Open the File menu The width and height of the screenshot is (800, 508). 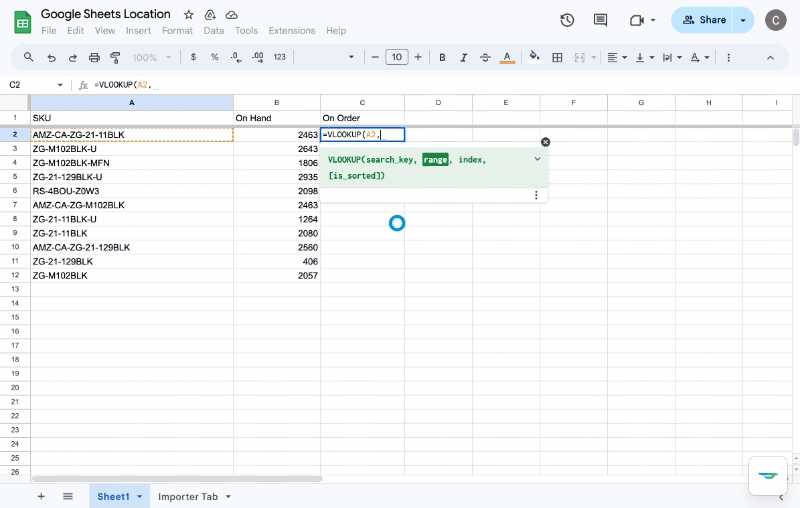click(49, 31)
